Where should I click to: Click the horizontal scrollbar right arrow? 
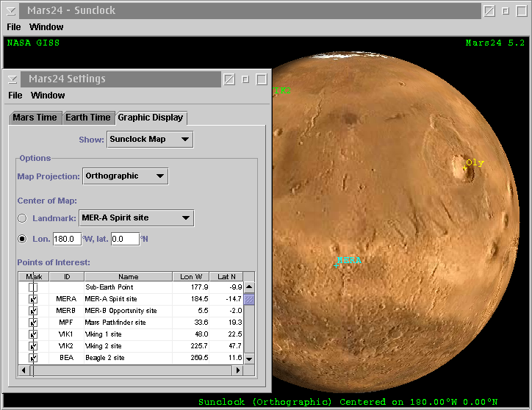(238, 370)
